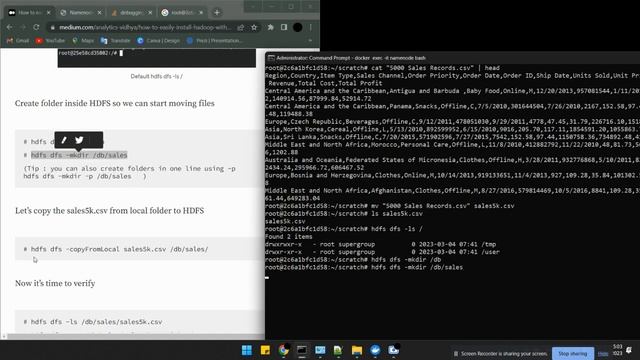Open Chrome from taskbar
This screenshot has height=360, width=640.
(x=283, y=350)
